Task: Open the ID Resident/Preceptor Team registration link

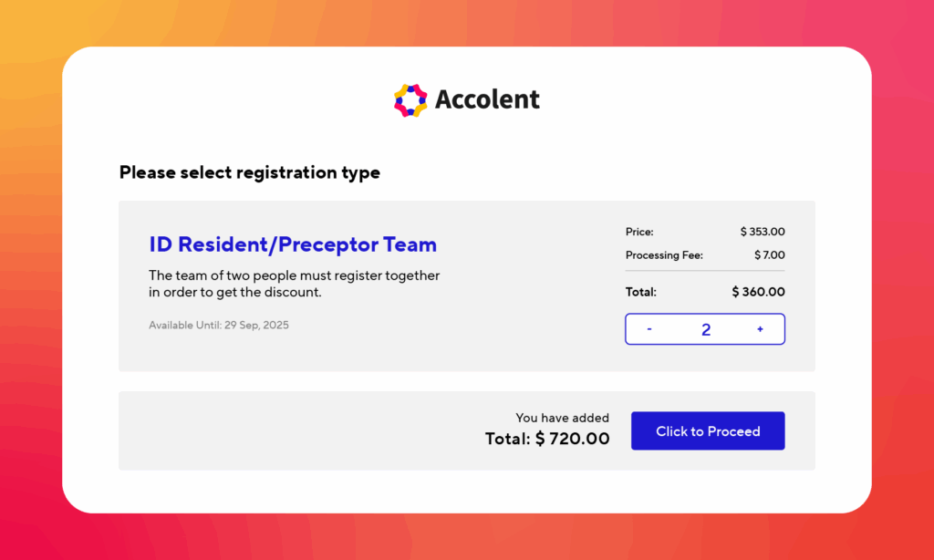Action: tap(293, 244)
